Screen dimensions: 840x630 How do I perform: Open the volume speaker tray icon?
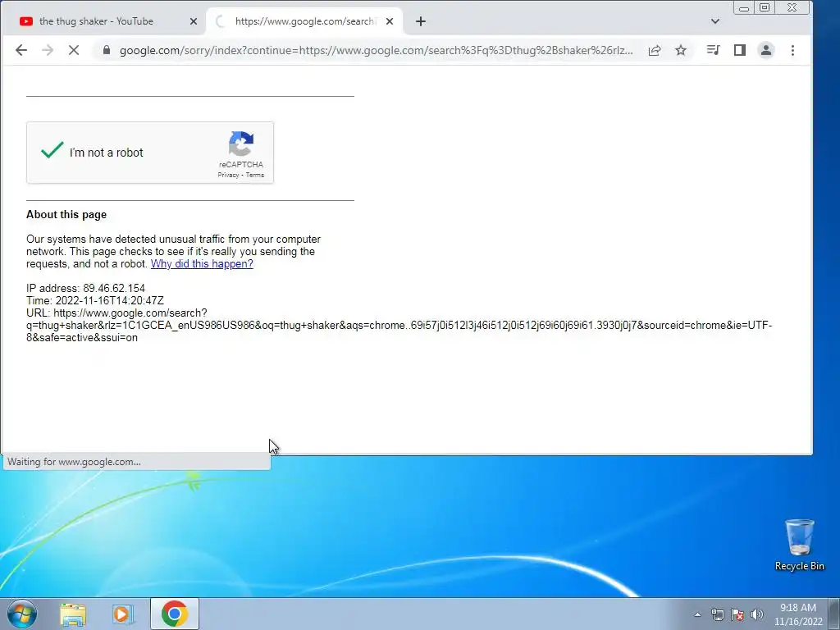coord(757,614)
